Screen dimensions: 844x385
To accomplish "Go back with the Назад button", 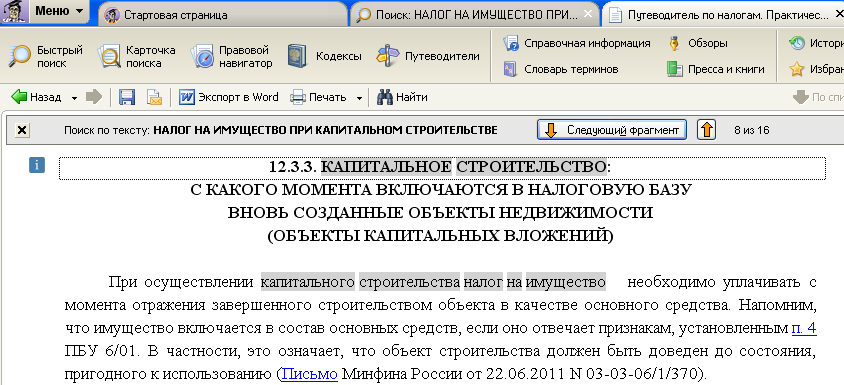I will click(36, 97).
